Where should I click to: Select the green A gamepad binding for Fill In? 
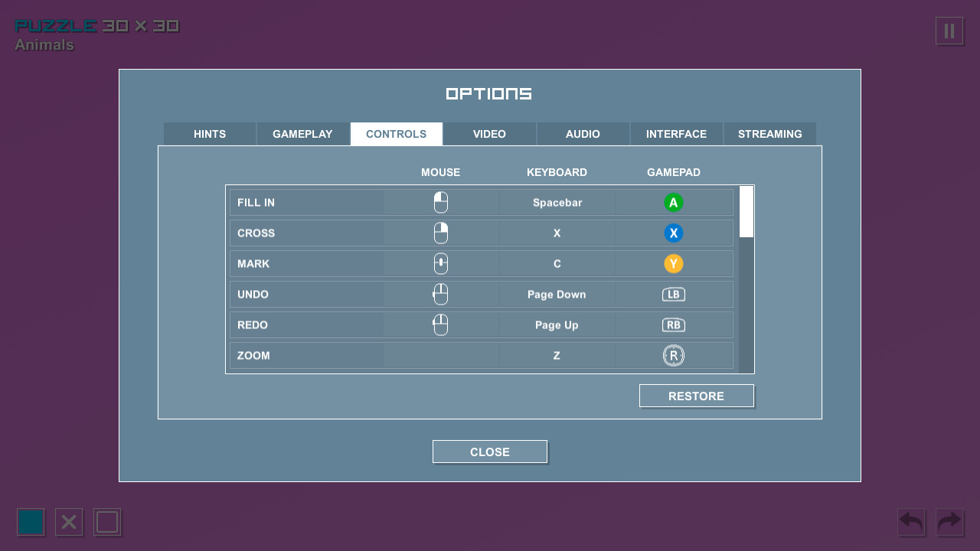tap(674, 202)
